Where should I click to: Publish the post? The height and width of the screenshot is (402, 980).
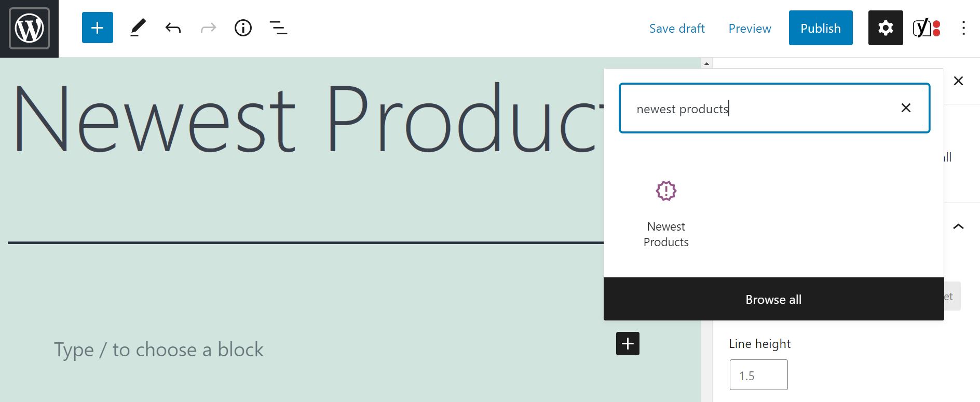(x=820, y=28)
